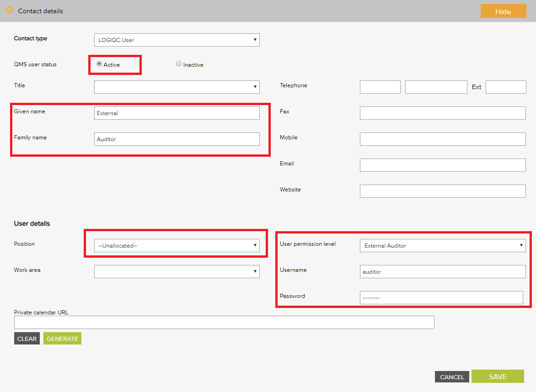536x392 pixels.
Task: Focus the Given name field
Action: coord(177,113)
